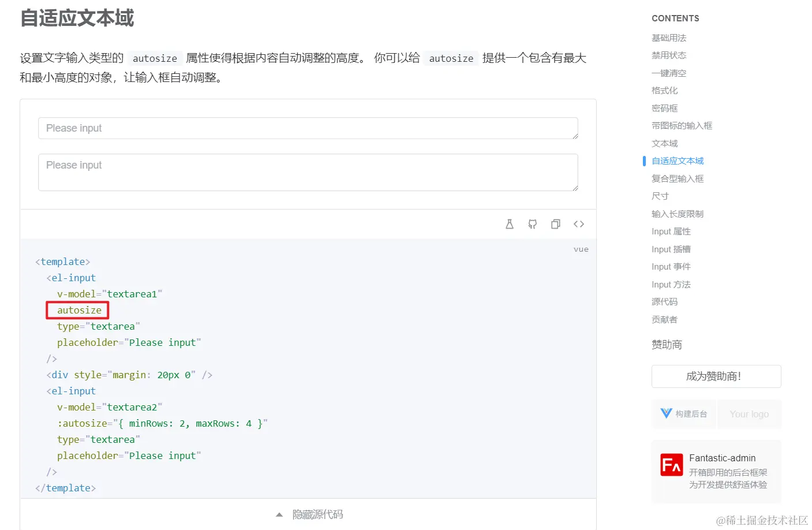Screen dimensions: 812x530
Task: Click the Vue logo sponsor card 构建后台
Action: pyautogui.click(x=684, y=414)
